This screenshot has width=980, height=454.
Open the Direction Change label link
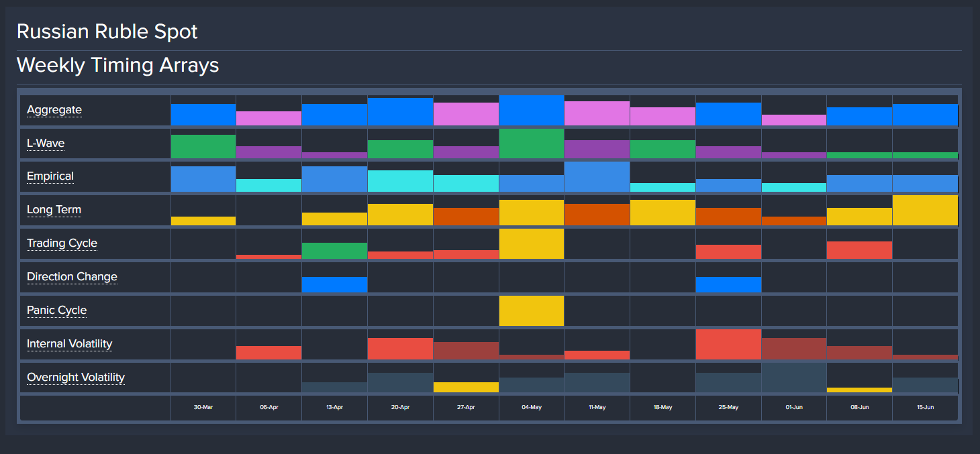[72, 277]
